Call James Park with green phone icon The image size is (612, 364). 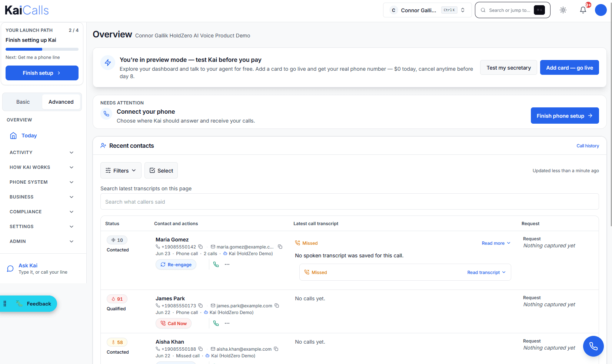point(216,323)
